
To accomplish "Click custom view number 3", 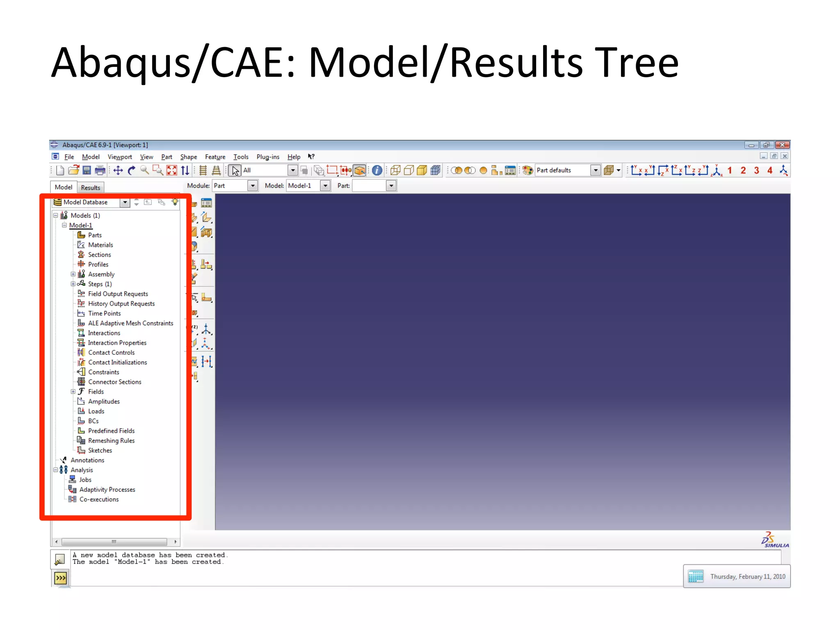I will click(x=756, y=170).
